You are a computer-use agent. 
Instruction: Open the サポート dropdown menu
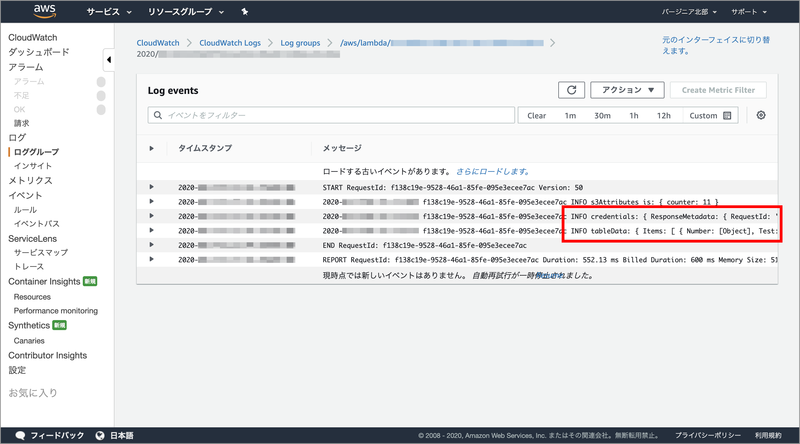point(748,12)
